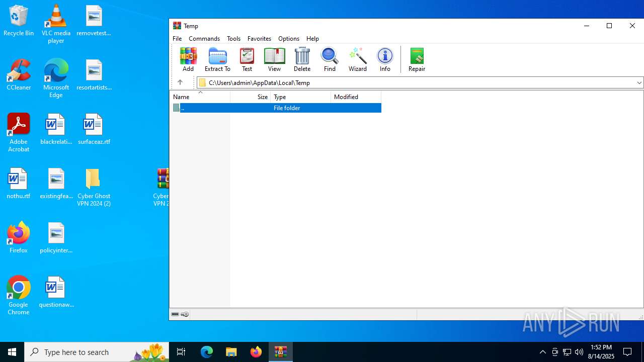Image resolution: width=644 pixels, height=362 pixels.
Task: Click the disk drive icon in status bar
Action: click(175, 314)
